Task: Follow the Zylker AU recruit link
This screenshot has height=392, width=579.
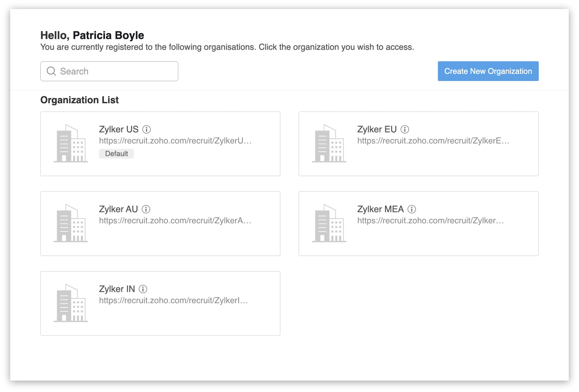Action: (175, 221)
